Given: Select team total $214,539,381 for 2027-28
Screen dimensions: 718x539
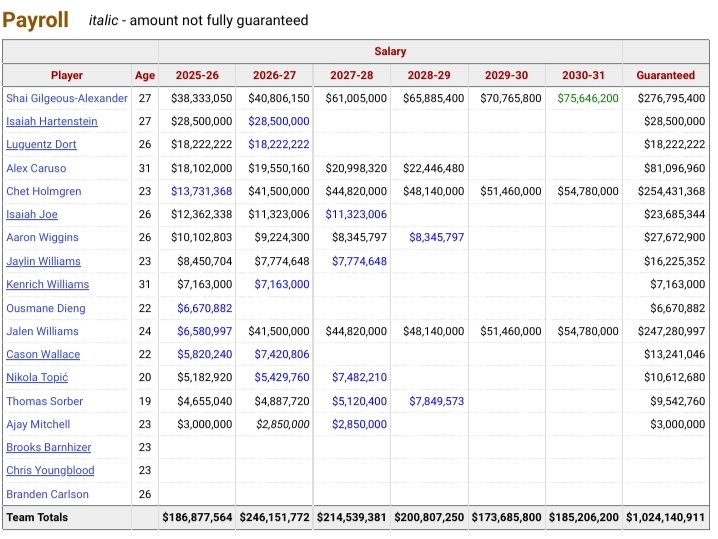Looking at the screenshot, I should tap(352, 517).
